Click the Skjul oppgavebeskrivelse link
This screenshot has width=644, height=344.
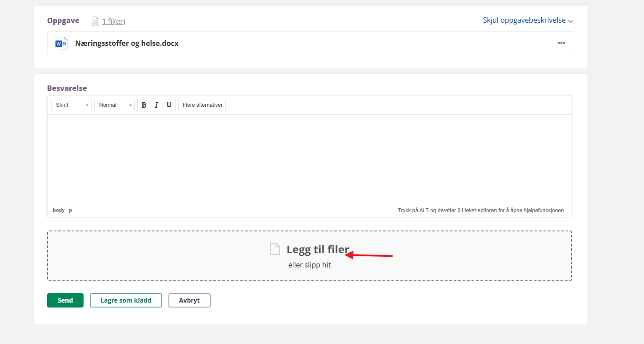pos(524,20)
